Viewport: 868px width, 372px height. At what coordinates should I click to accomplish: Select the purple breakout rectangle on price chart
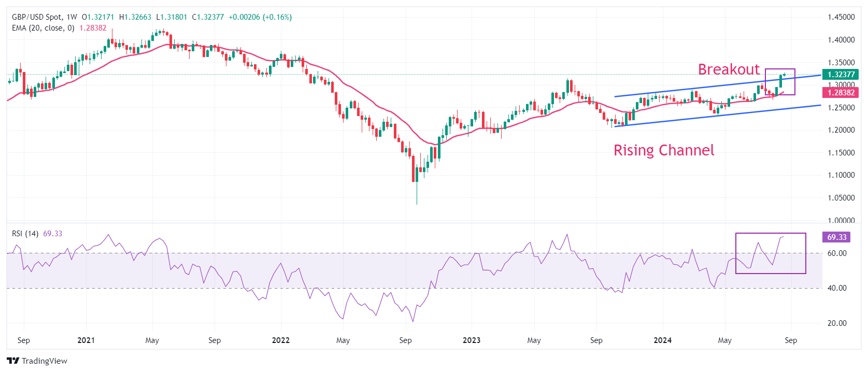780,69
